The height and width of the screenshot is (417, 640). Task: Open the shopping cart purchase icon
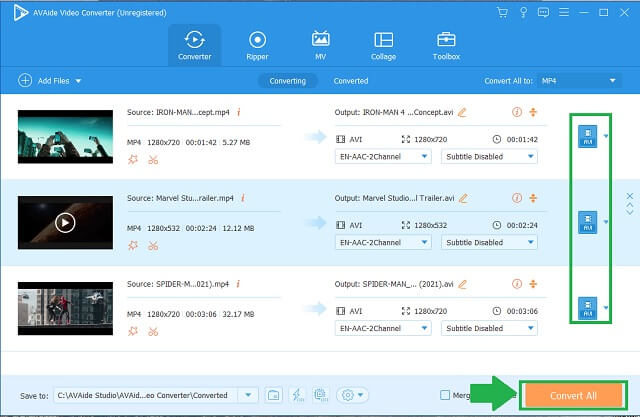pos(502,13)
